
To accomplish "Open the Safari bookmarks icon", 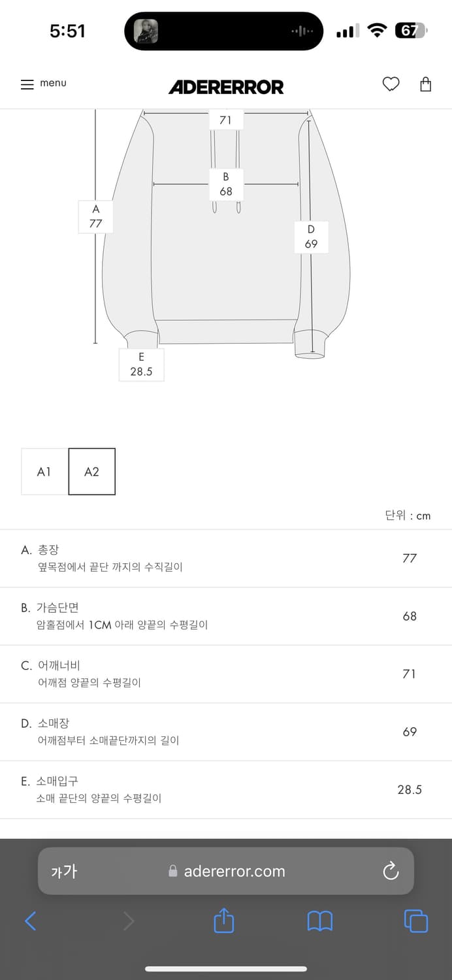I will [320, 921].
